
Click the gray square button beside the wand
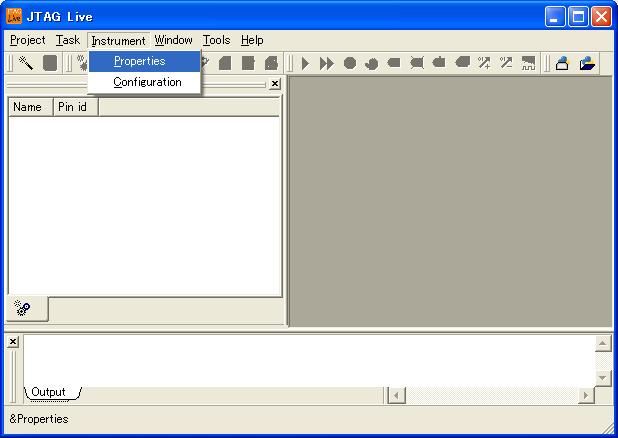click(x=50, y=63)
